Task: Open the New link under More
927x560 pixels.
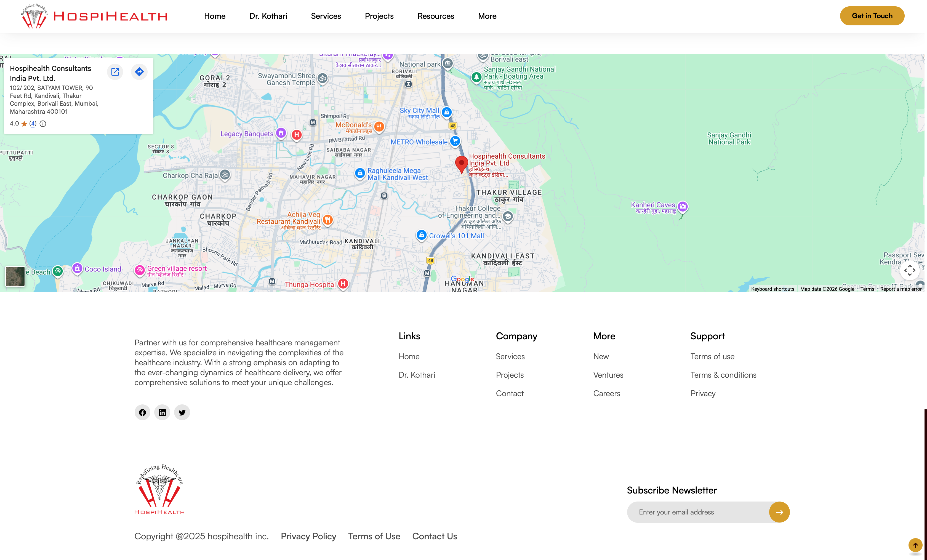Action: pos(601,356)
